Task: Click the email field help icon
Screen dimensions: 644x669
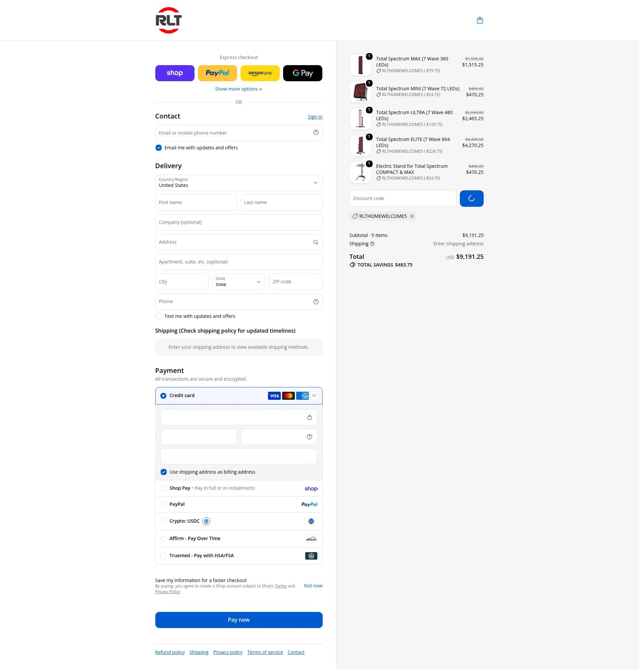Action: coord(316,133)
